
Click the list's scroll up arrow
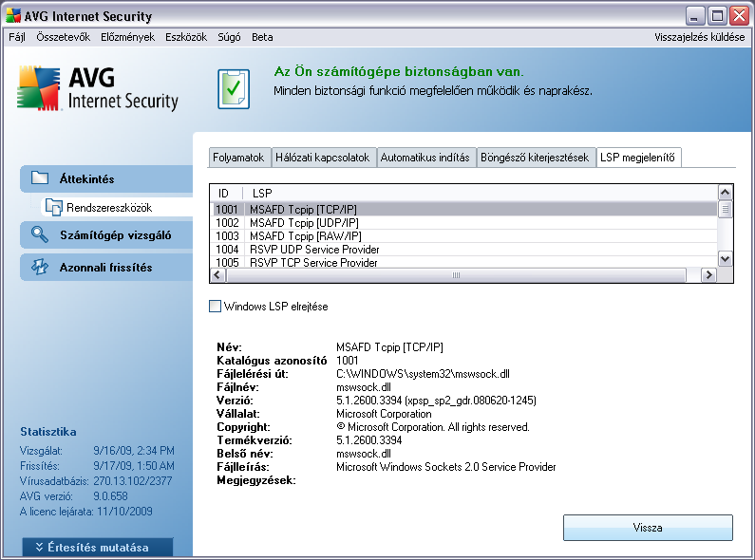coord(726,193)
